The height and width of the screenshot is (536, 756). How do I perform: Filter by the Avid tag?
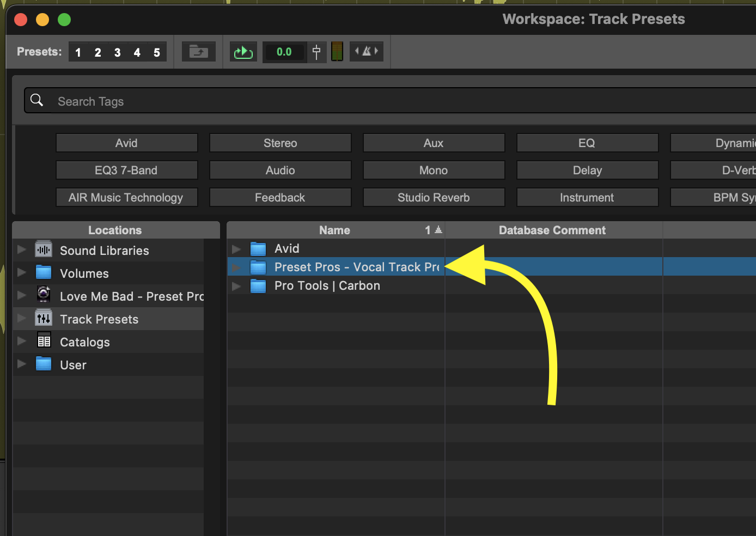click(126, 143)
